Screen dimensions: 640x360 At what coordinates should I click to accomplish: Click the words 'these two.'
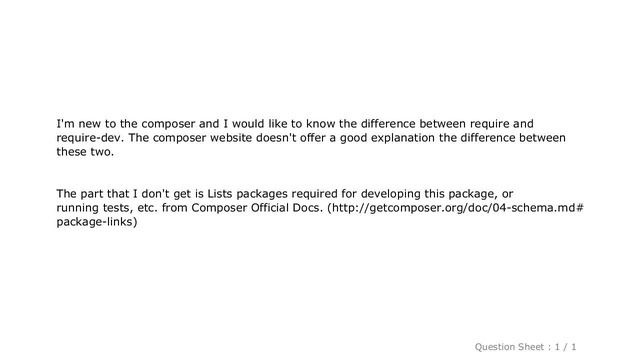coord(85,152)
